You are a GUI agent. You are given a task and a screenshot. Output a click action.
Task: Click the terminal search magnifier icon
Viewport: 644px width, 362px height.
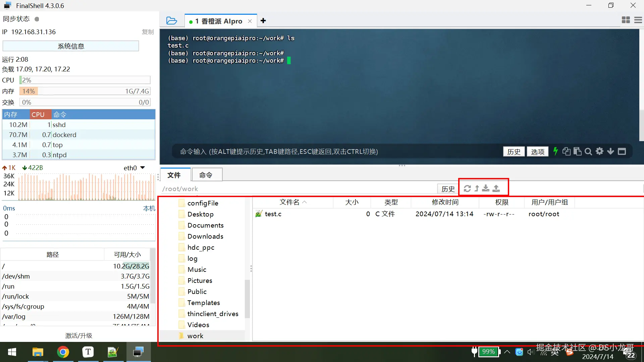tap(588, 152)
